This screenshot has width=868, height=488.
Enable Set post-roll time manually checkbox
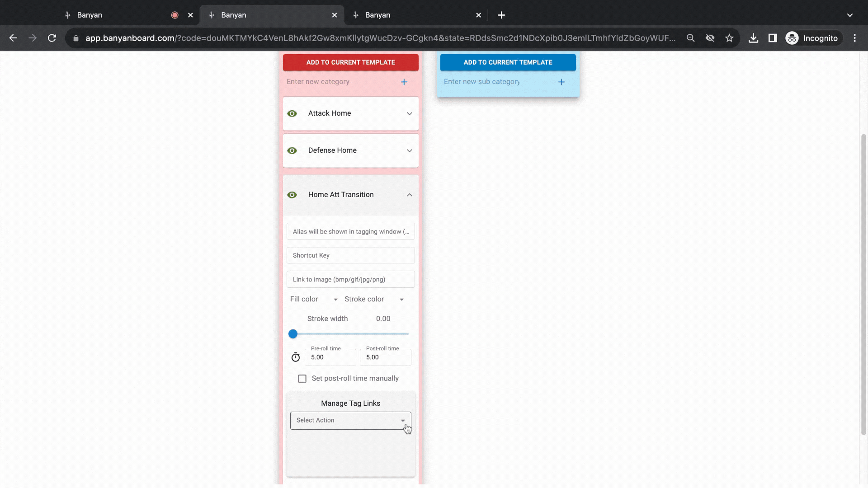tap(302, 379)
